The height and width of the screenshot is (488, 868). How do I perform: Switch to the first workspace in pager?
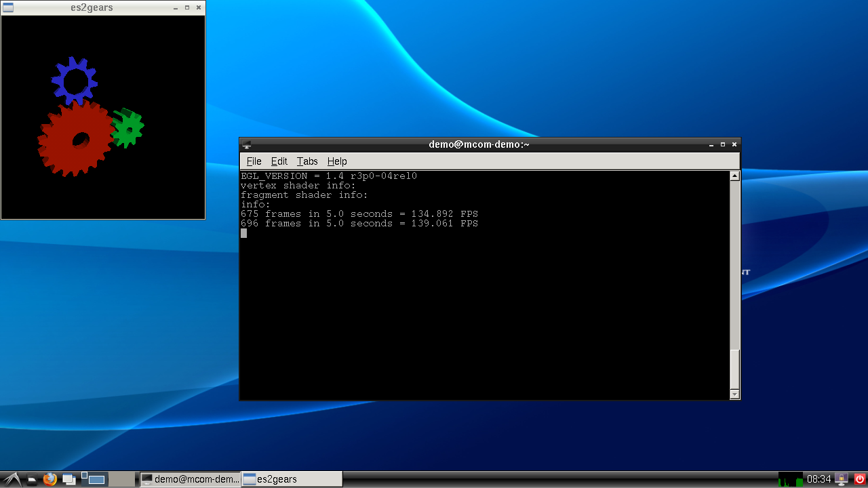[96, 479]
